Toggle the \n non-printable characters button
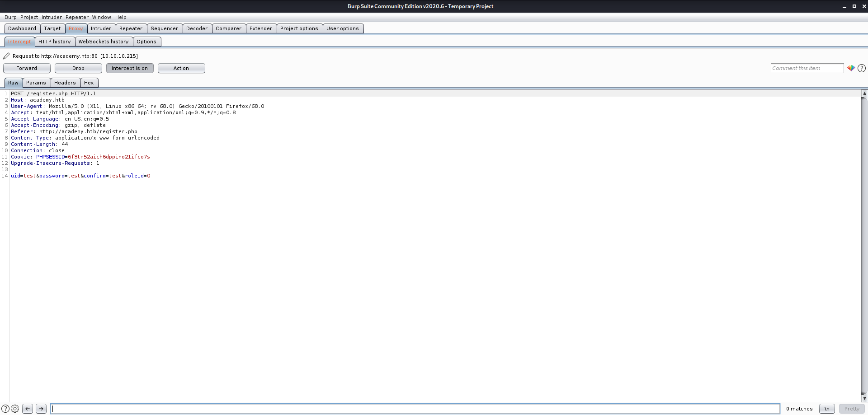The width and height of the screenshot is (868, 415). tap(827, 409)
